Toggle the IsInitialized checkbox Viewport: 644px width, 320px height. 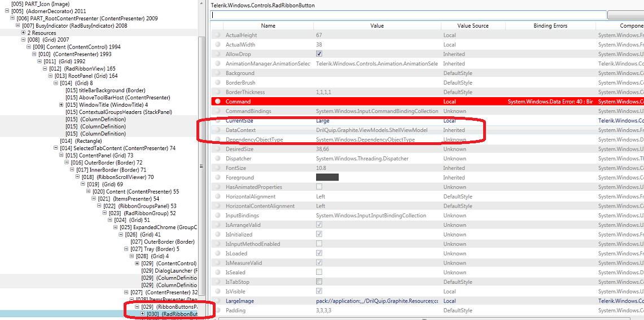coord(319,235)
